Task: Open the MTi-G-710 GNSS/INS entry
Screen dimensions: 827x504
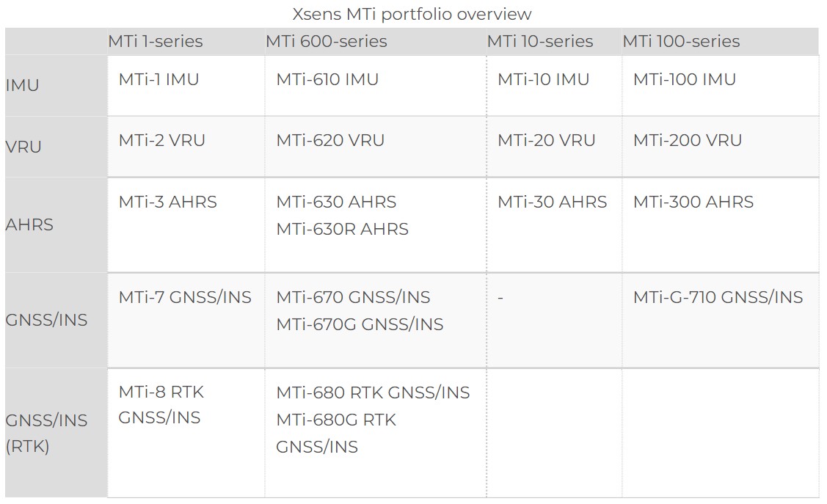Action: click(718, 297)
